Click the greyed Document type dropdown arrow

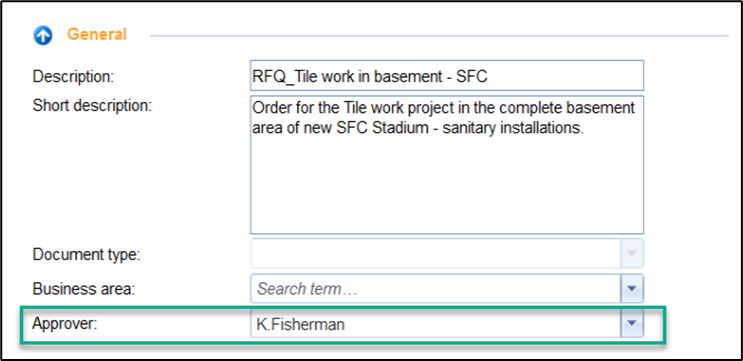[x=632, y=254]
